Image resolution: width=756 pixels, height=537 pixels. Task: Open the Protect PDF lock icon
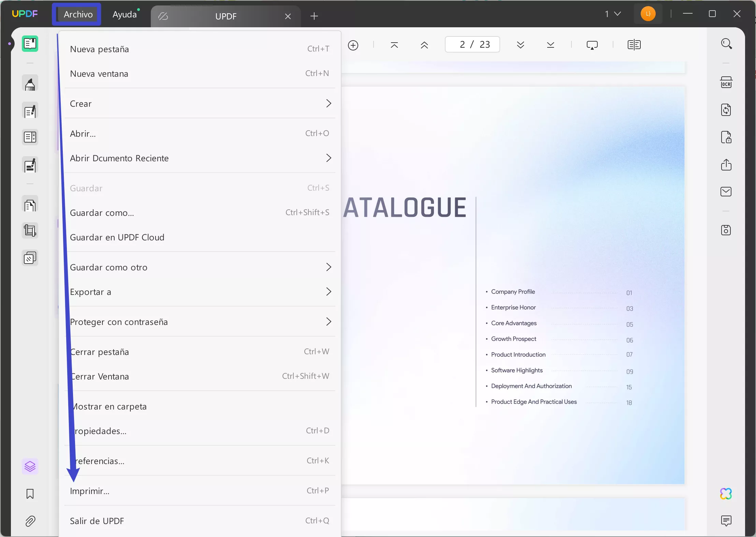(726, 137)
